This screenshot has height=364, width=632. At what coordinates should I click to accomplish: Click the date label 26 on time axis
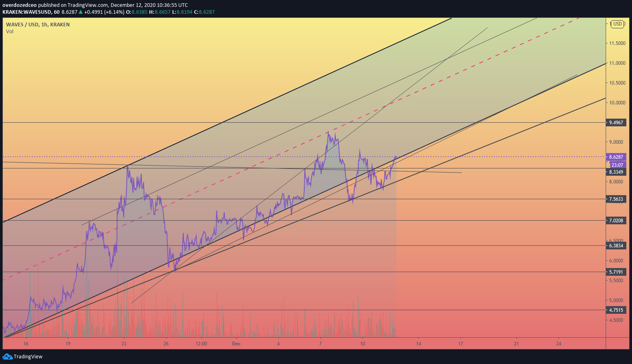[166, 344]
